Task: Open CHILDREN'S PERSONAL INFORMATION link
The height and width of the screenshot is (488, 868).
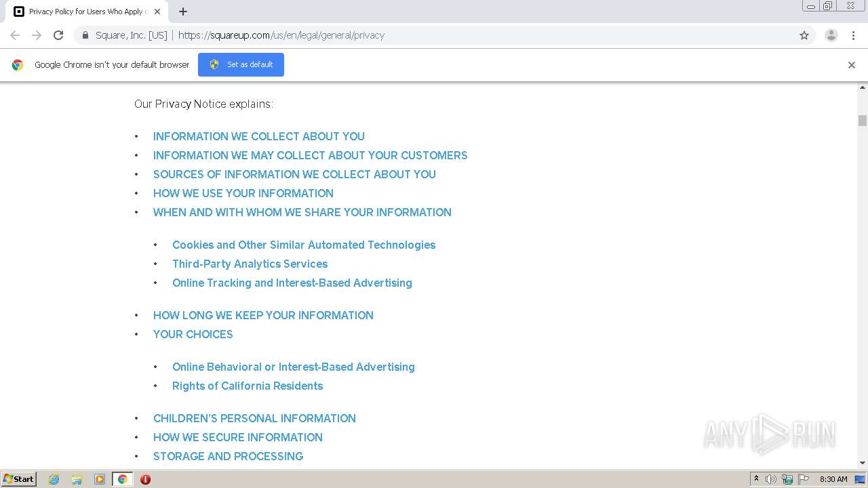Action: pyautogui.click(x=254, y=418)
